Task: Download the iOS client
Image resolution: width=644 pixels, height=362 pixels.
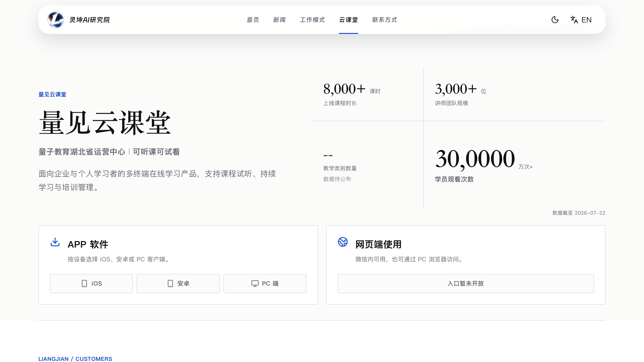Action: [91, 284]
